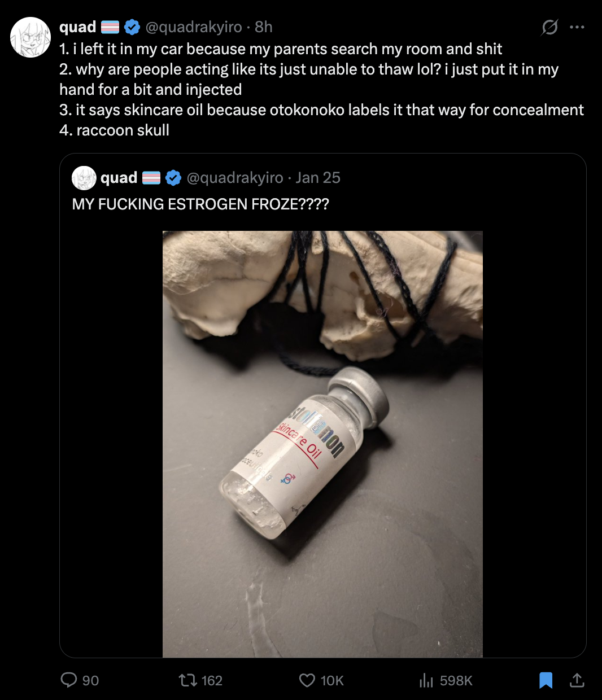Open the @quadrakyiro handle at top
The image size is (602, 700).
point(194,27)
